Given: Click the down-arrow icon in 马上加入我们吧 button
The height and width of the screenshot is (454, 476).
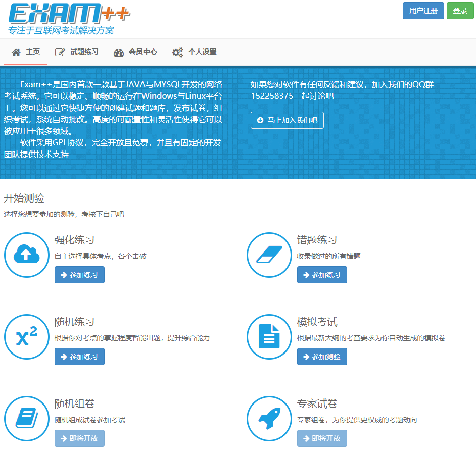Looking at the screenshot, I should click(260, 120).
